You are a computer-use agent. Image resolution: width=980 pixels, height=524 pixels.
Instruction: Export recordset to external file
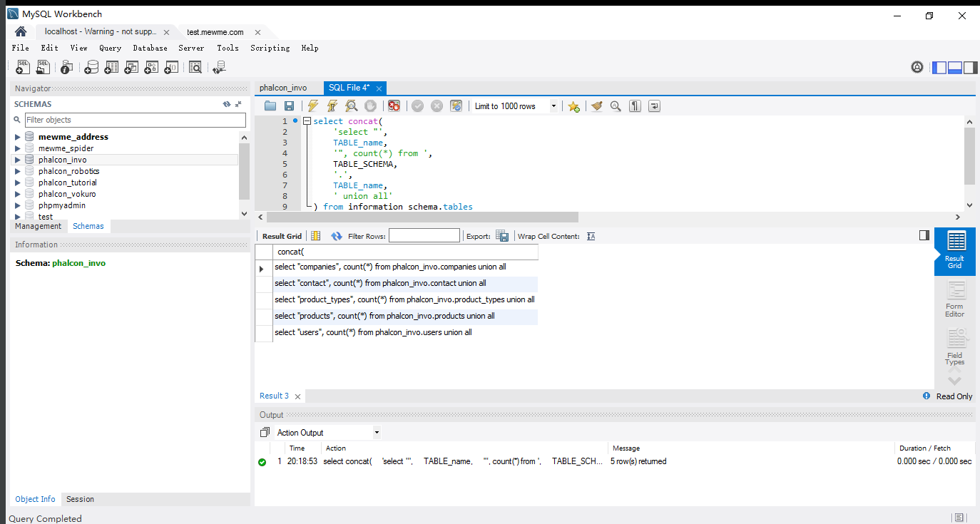coord(502,236)
